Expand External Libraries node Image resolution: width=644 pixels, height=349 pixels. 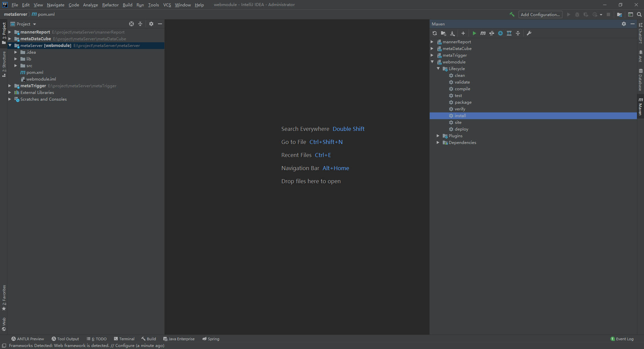10,92
